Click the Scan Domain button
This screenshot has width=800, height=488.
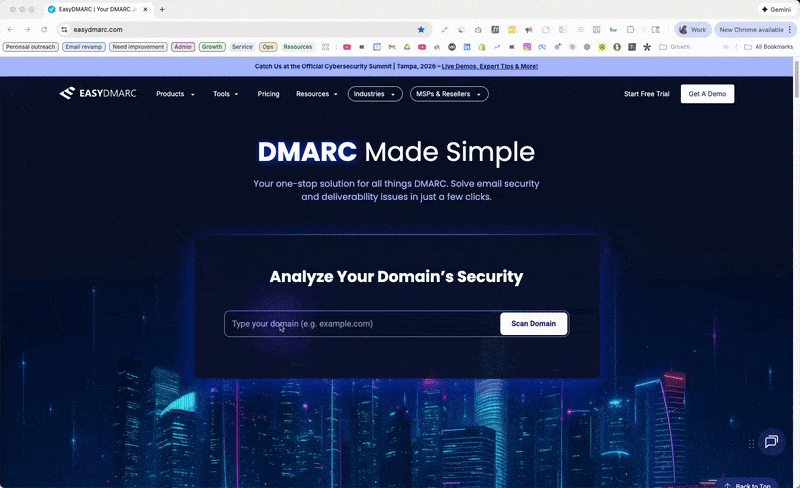point(534,324)
